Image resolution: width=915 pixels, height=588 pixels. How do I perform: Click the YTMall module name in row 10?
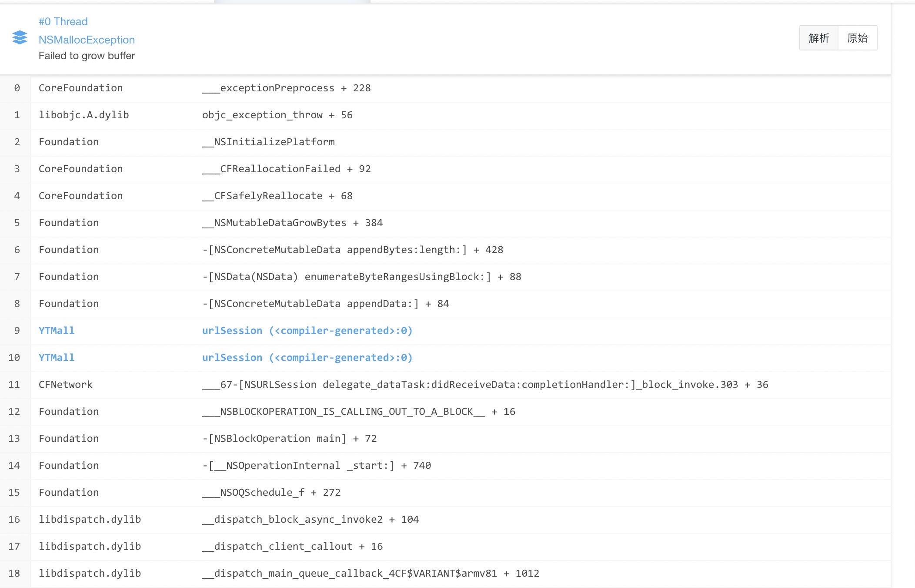click(57, 357)
